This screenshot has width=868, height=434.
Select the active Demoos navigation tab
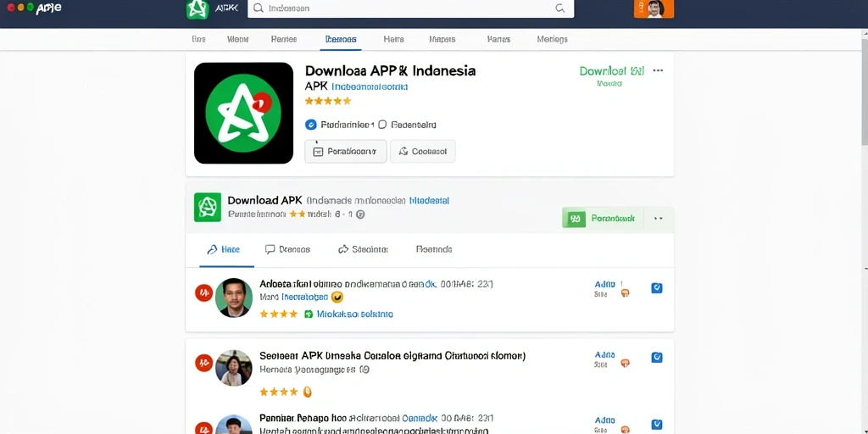pos(341,39)
